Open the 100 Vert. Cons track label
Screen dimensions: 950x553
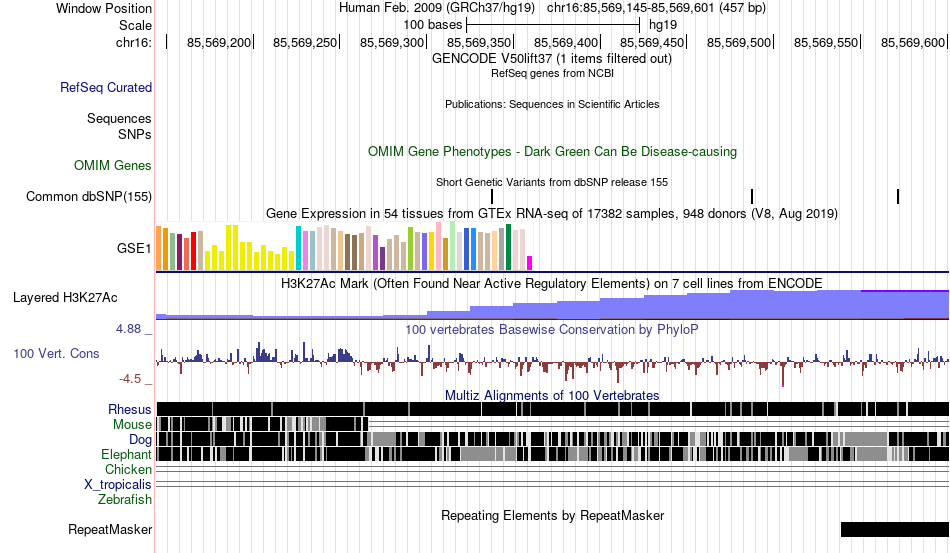click(56, 353)
